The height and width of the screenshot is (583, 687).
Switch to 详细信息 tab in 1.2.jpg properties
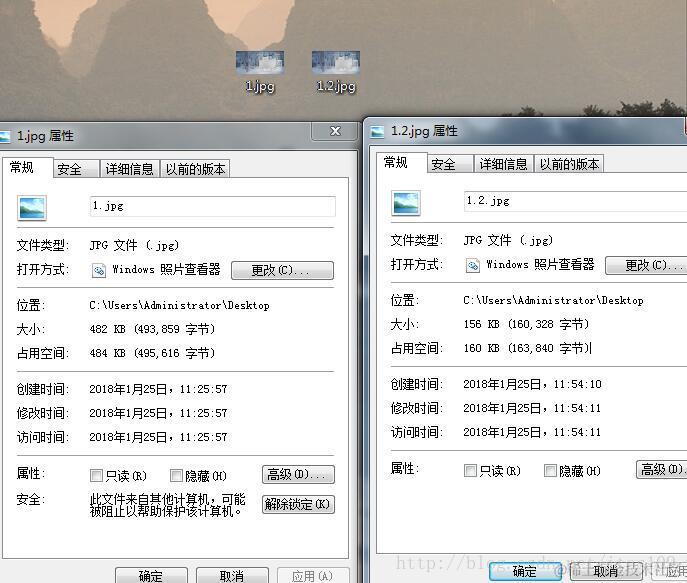[504, 164]
